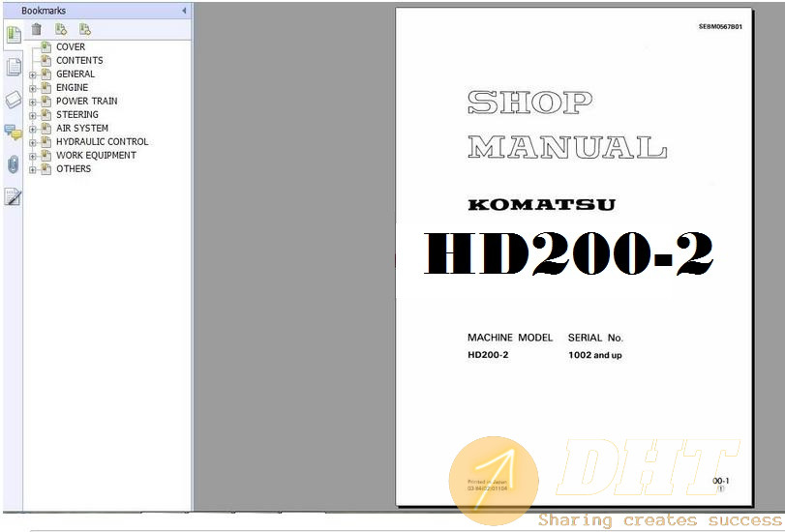785x532 pixels.
Task: Jump to the CONTENTS bookmark
Action: pos(79,61)
